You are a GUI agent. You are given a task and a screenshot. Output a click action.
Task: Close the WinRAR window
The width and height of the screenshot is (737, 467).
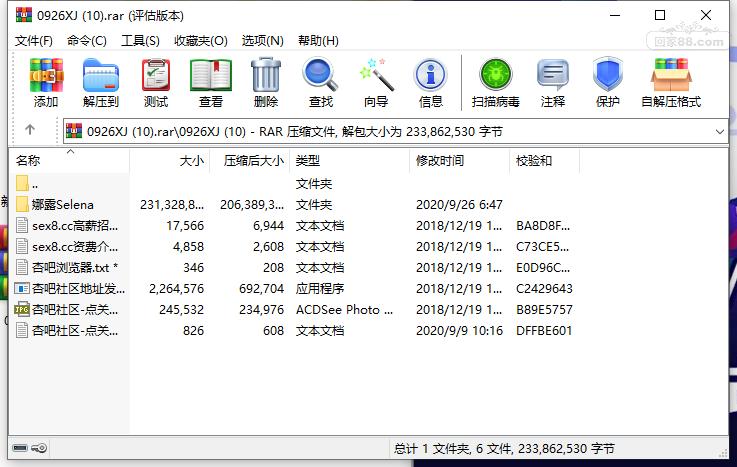(x=706, y=15)
